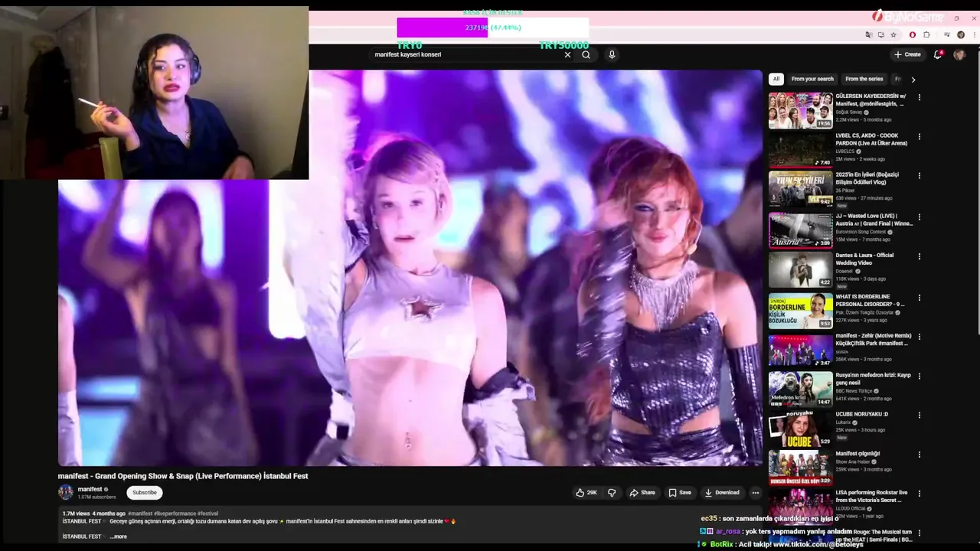980x551 pixels.
Task: Save the video to a playlist
Action: tap(679, 493)
